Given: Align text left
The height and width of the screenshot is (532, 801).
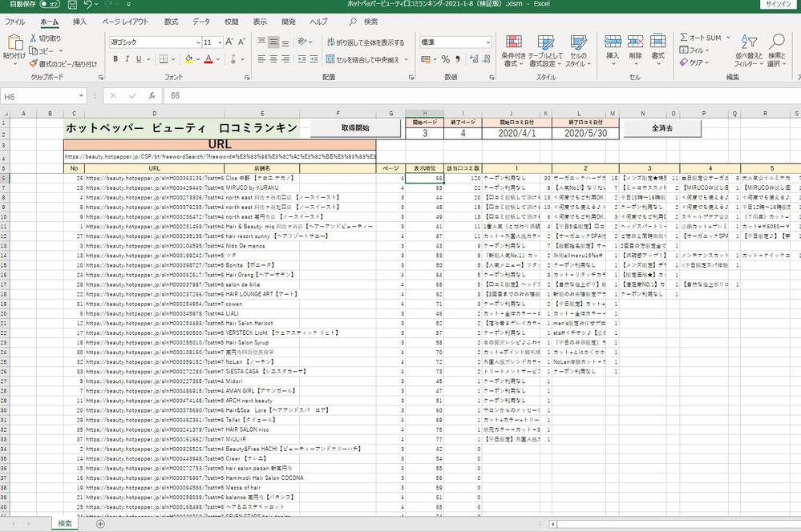Looking at the screenshot, I should tap(261, 59).
